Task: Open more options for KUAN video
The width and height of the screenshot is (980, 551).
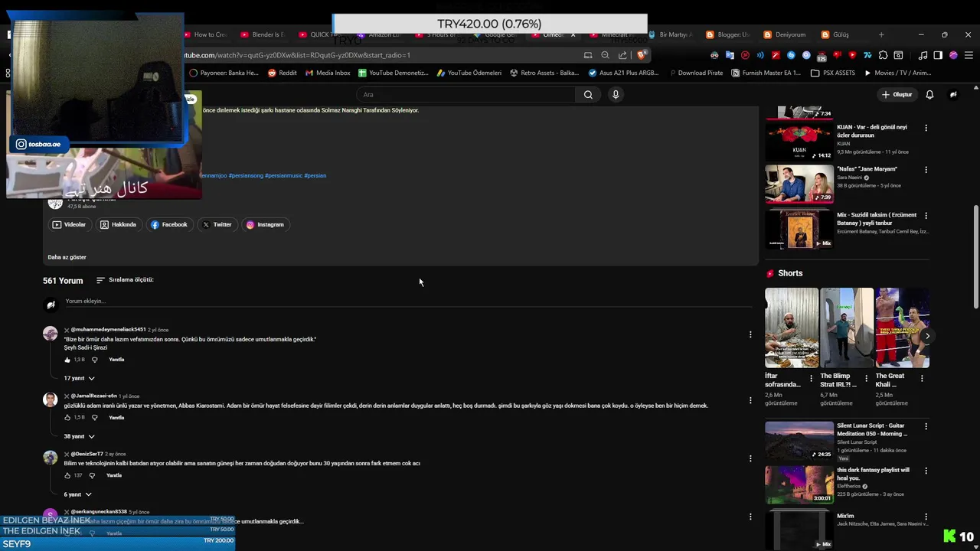Action: click(x=926, y=128)
